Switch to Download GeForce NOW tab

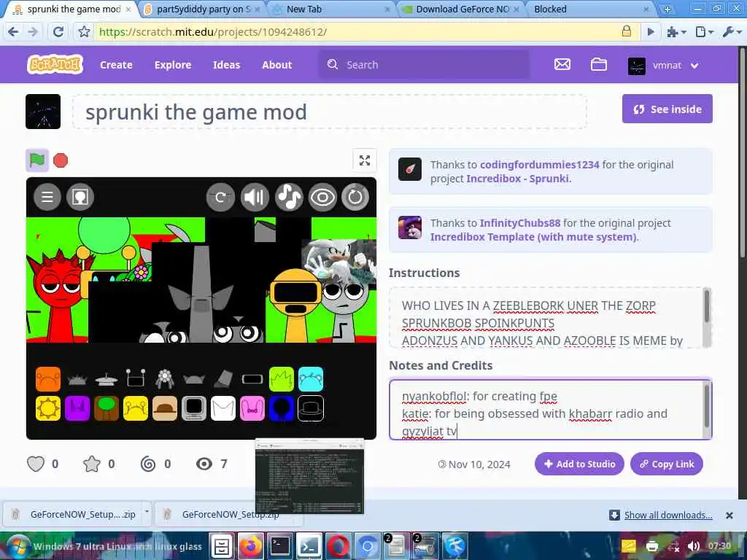click(461, 9)
